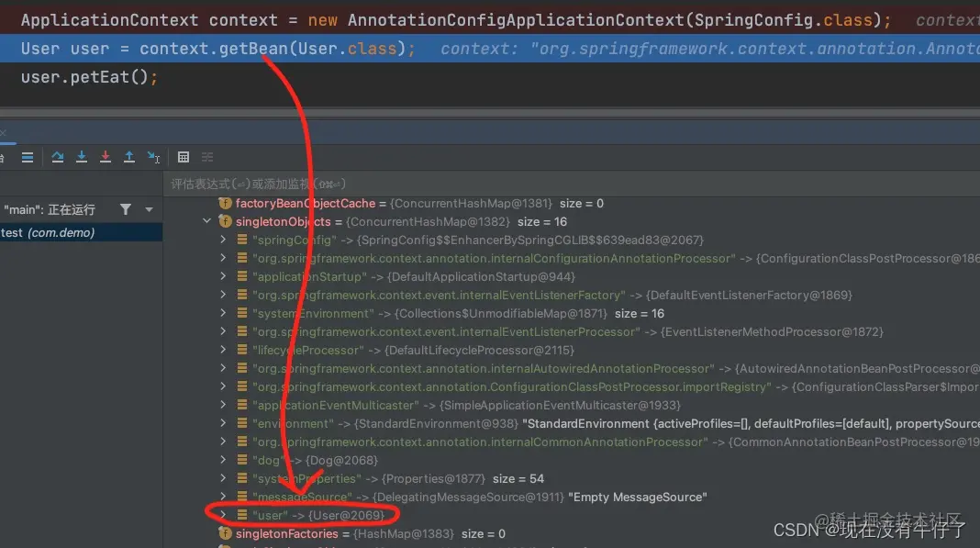
Task: Select the "main" running thread entry
Action: pyautogui.click(x=50, y=209)
